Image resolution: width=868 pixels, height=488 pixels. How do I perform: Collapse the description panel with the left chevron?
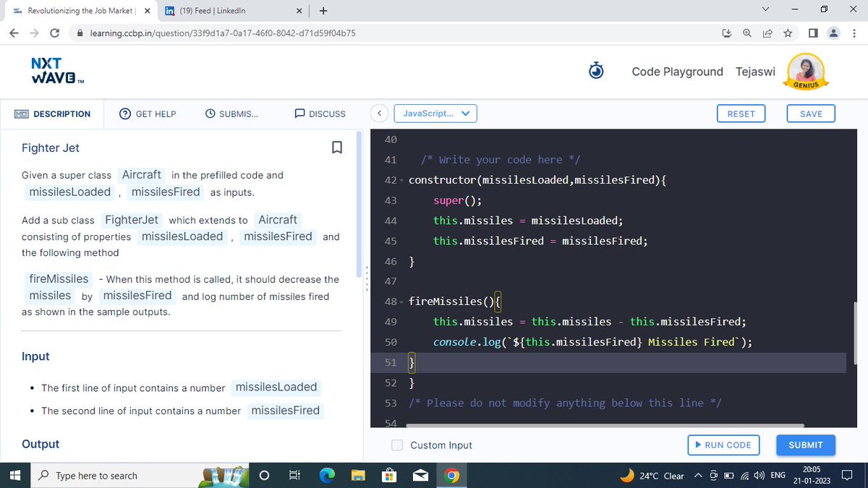point(379,114)
